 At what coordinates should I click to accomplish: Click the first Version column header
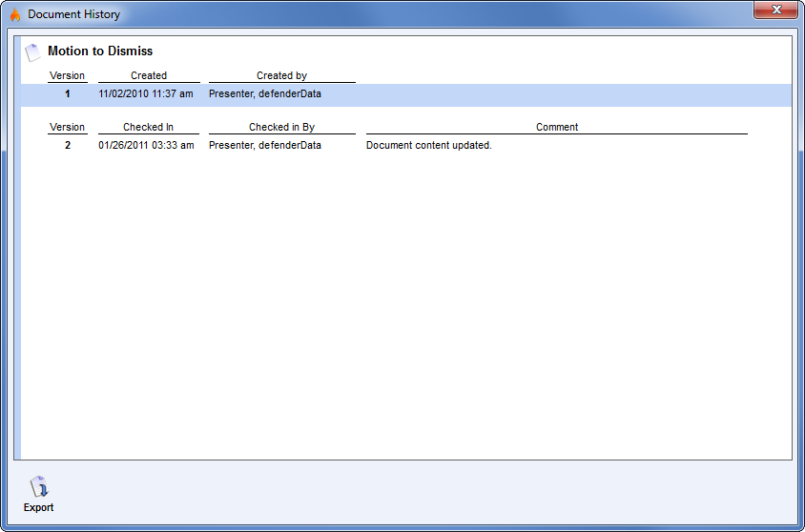click(67, 75)
